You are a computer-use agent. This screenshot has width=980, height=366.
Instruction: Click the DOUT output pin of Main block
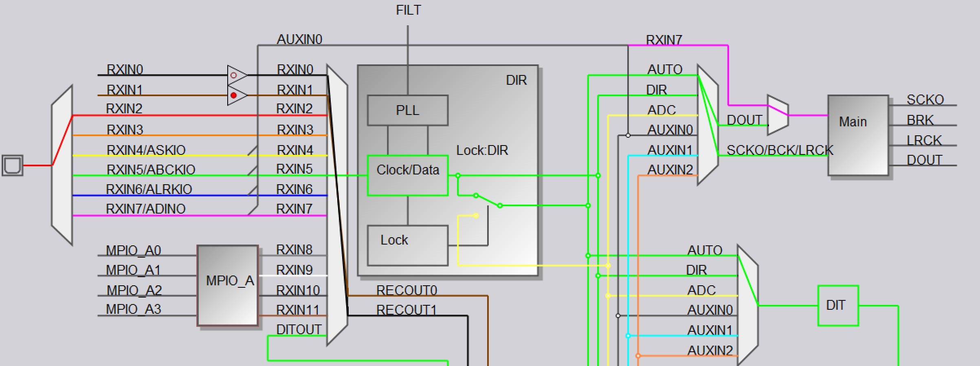[924, 160]
